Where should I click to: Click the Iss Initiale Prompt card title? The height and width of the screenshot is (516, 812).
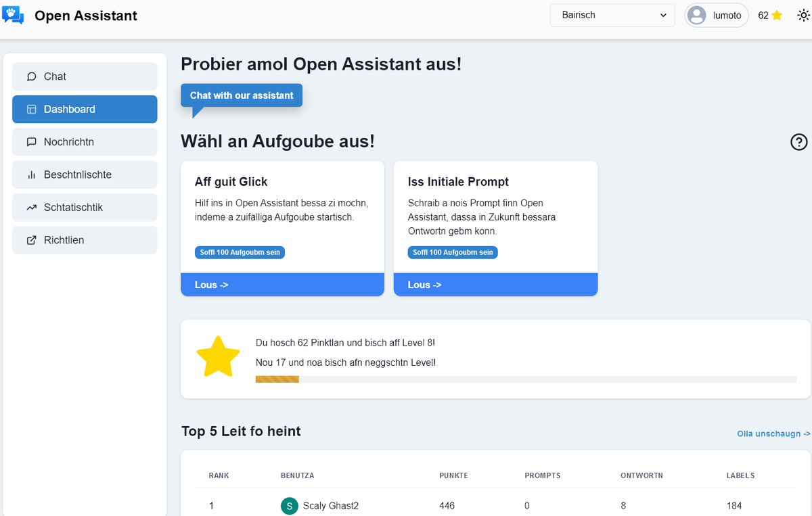(458, 182)
